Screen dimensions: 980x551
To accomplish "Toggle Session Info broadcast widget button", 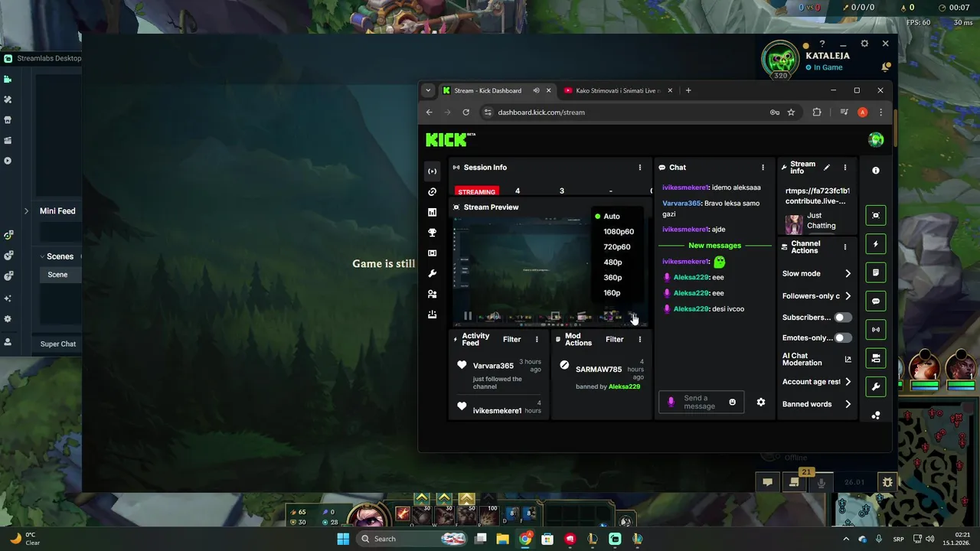I will click(x=876, y=330).
